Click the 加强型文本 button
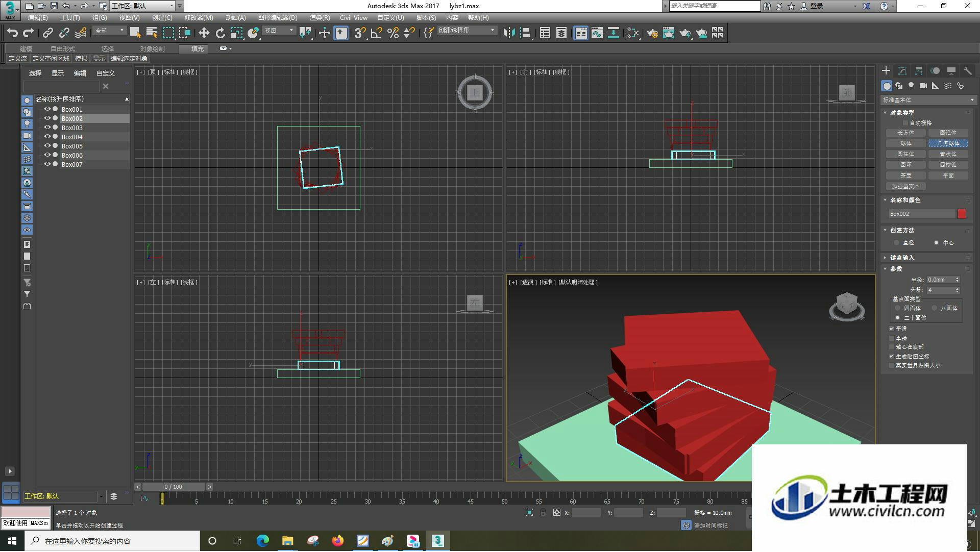 click(x=906, y=186)
